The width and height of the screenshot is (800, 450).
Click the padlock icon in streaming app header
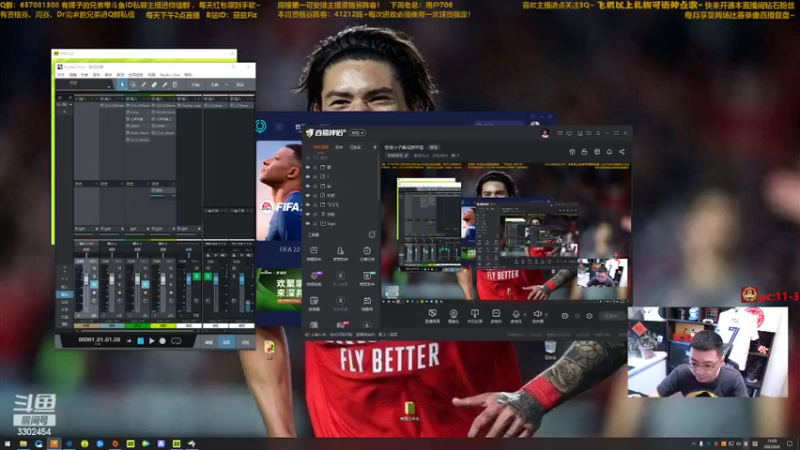coord(584,152)
